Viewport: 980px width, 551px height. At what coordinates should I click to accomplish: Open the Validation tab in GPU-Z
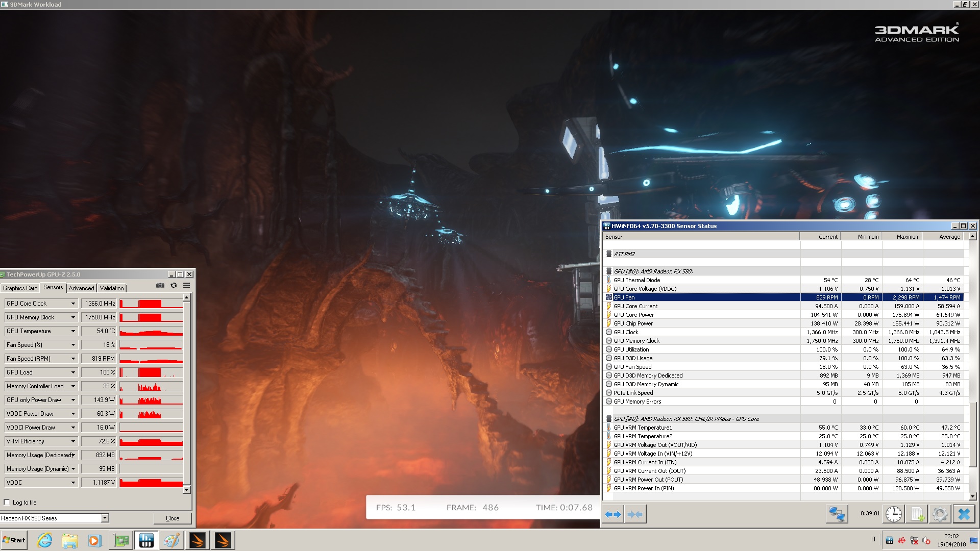pyautogui.click(x=112, y=288)
